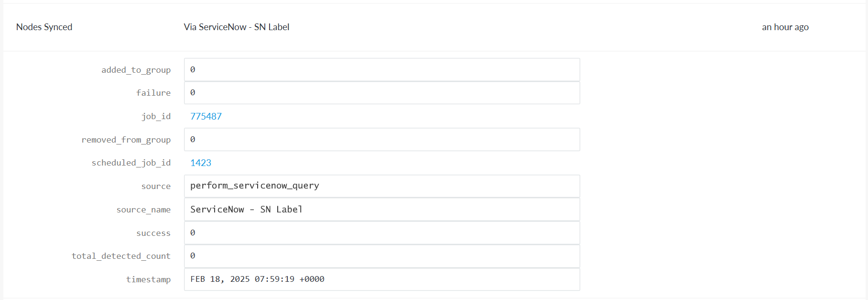Click the timestamp label
Viewport: 868px width, 300px height.
click(148, 279)
